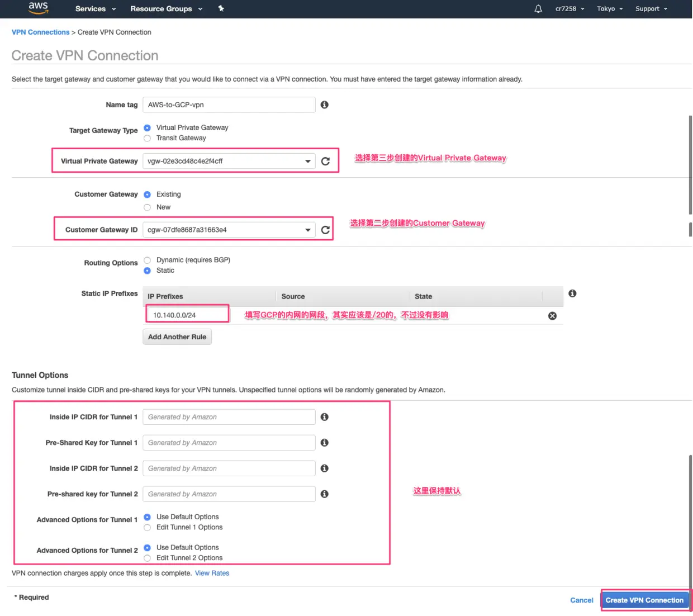Select Static routing option
This screenshot has height=616, width=693.
click(148, 271)
